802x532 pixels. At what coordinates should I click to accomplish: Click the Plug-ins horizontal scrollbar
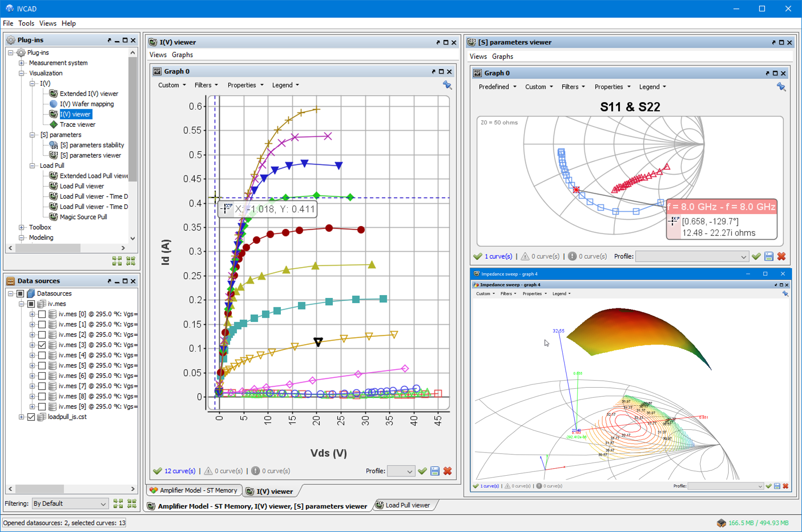tap(47, 248)
